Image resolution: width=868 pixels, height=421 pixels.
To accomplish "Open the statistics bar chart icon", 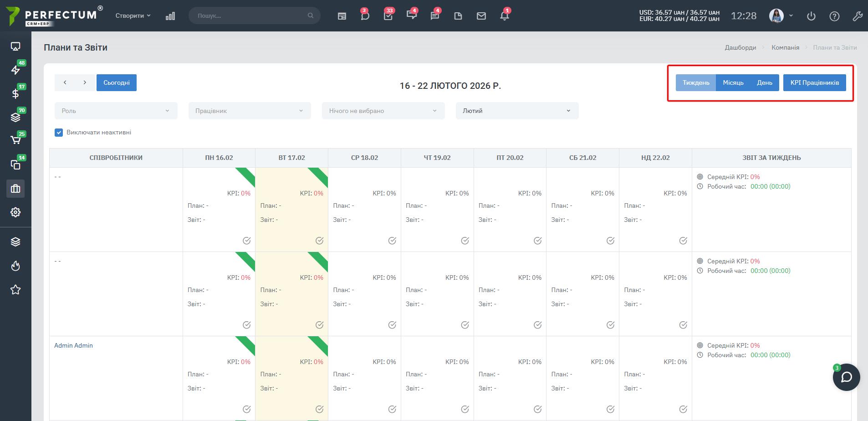I will click(170, 16).
